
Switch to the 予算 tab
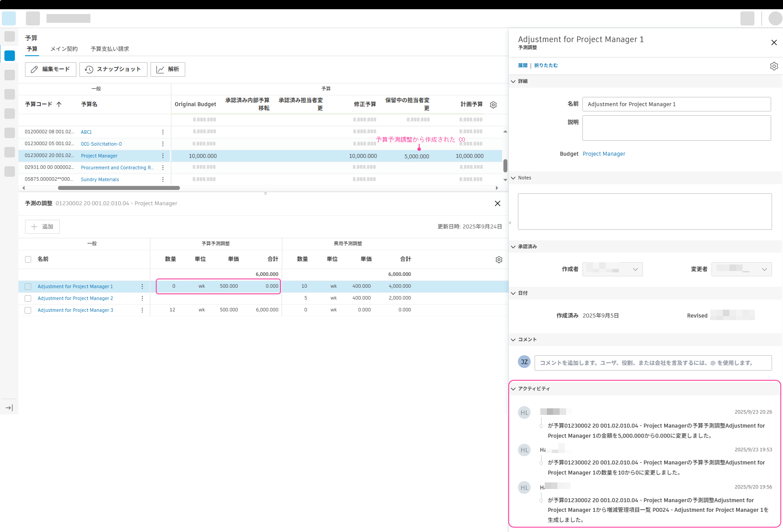click(32, 49)
